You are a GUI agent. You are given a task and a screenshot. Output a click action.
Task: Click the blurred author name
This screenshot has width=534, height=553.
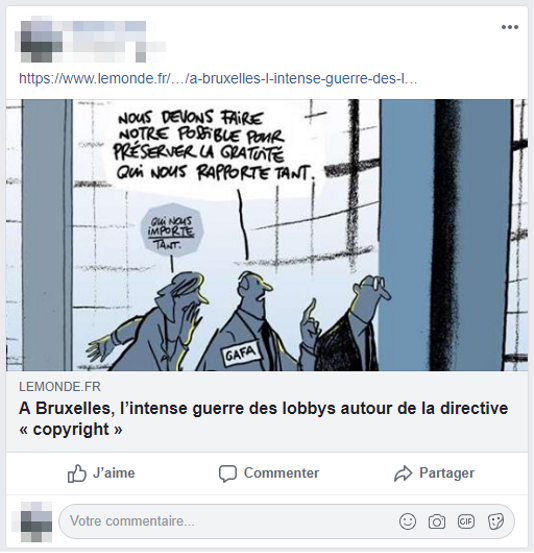click(109, 26)
